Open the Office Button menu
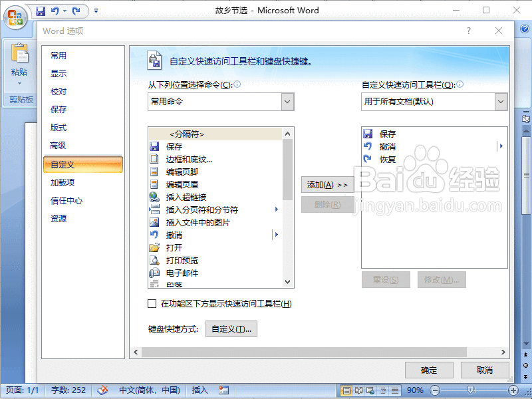The image size is (532, 399). click(15, 17)
